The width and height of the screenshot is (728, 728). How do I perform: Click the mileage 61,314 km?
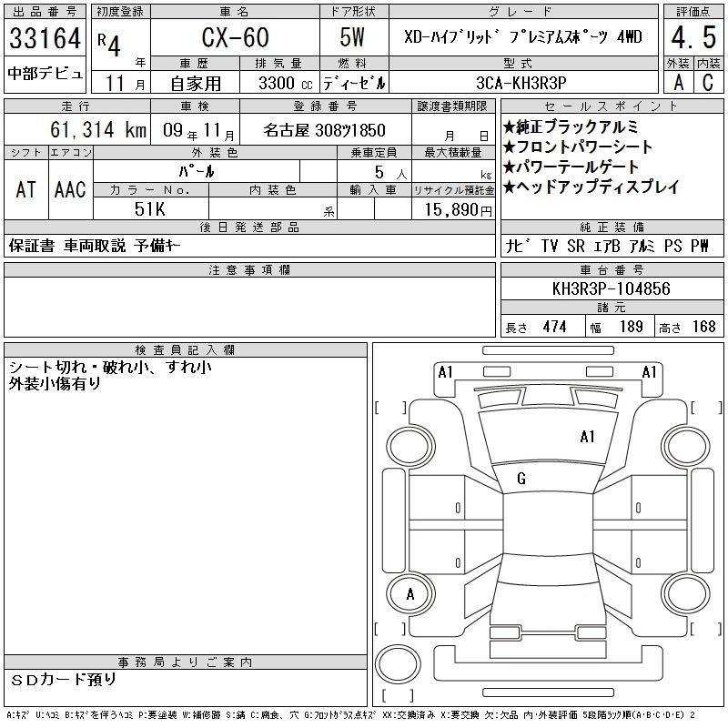coord(98,130)
